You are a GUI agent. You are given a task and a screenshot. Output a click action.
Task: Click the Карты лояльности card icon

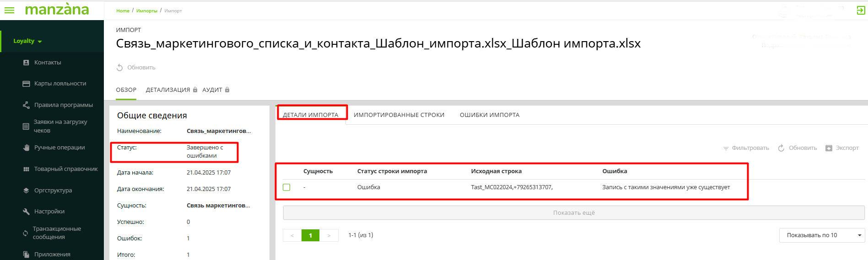(x=26, y=84)
